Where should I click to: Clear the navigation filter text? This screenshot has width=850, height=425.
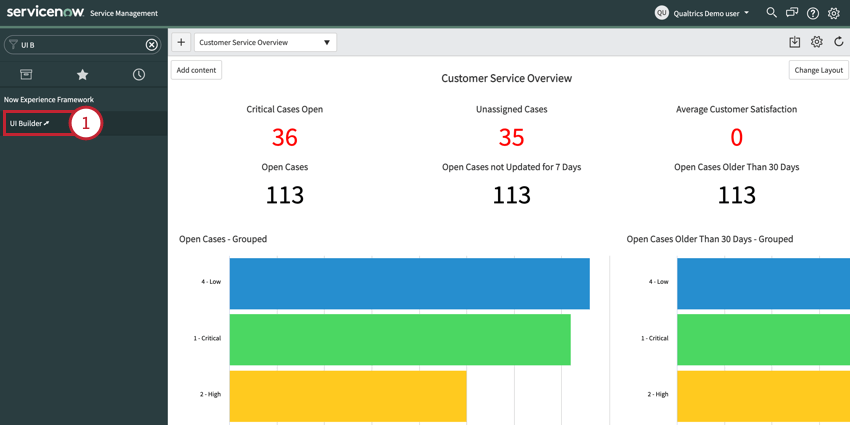[152, 45]
